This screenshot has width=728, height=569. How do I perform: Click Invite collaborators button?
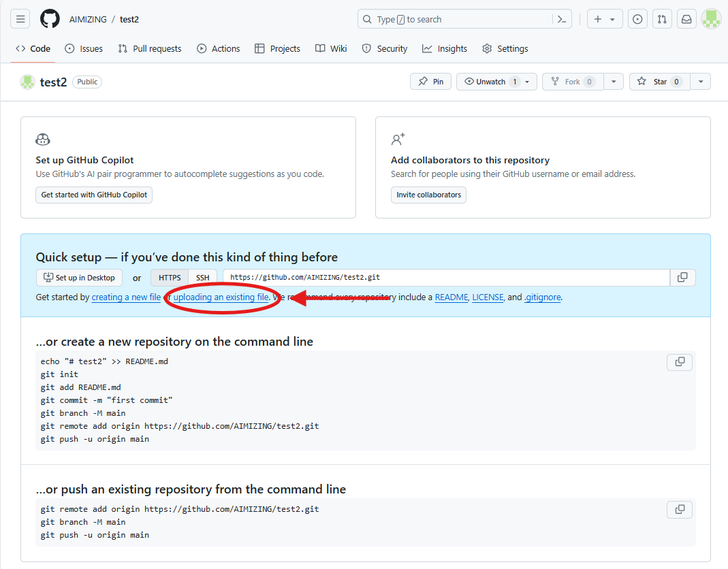pyautogui.click(x=428, y=195)
